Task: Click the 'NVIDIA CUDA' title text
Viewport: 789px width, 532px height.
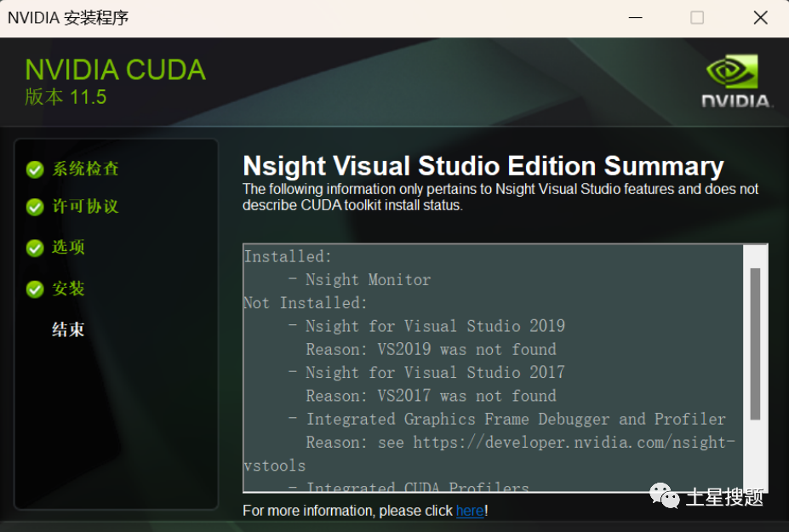Action: (115, 70)
